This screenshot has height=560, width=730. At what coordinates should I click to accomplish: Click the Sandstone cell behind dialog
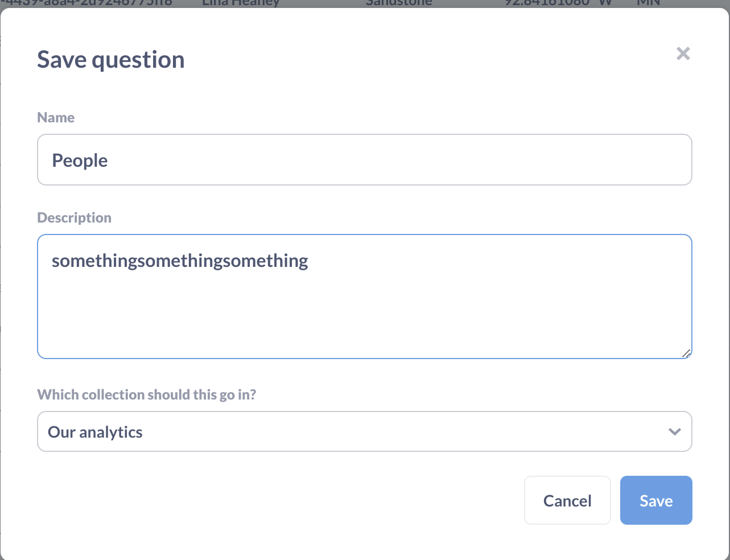398,3
